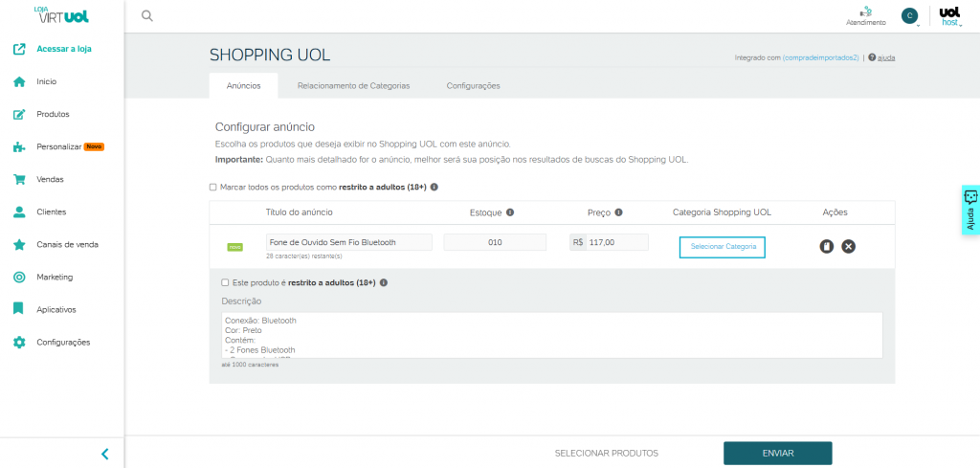Click the Vendas cart icon
980x468 pixels.
tap(19, 179)
